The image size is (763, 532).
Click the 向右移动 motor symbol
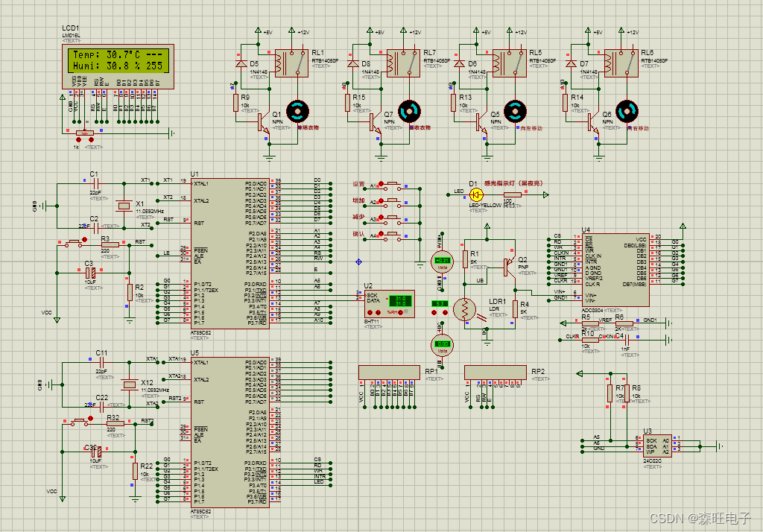pyautogui.click(x=627, y=112)
